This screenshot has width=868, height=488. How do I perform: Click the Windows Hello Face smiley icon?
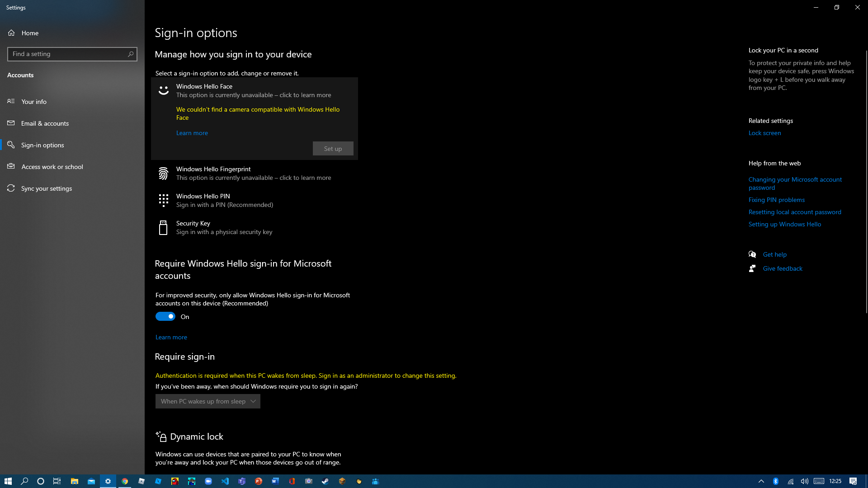point(163,90)
